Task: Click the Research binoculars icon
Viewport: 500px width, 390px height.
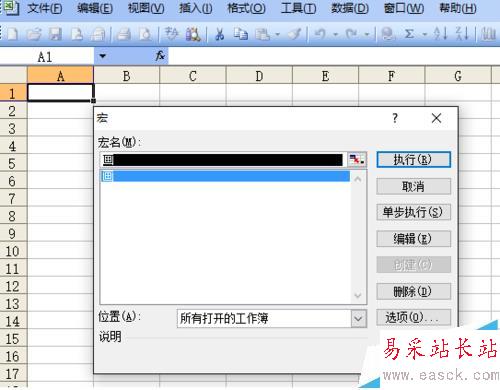Action: click(x=193, y=34)
